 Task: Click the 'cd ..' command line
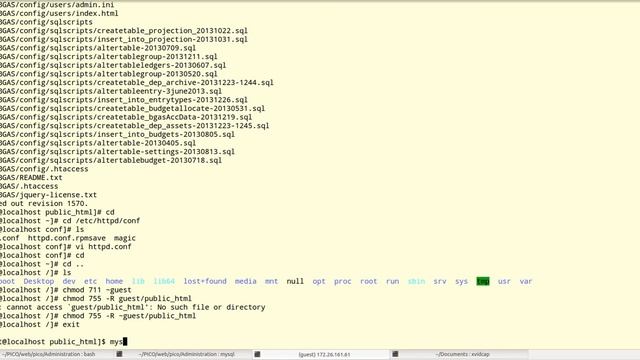42,264
